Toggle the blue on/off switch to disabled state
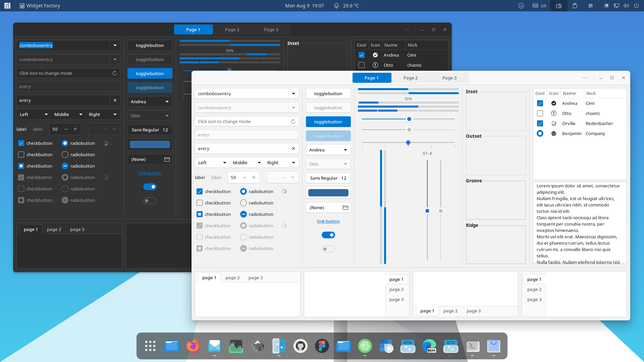The height and width of the screenshot is (362, 644). [328, 235]
